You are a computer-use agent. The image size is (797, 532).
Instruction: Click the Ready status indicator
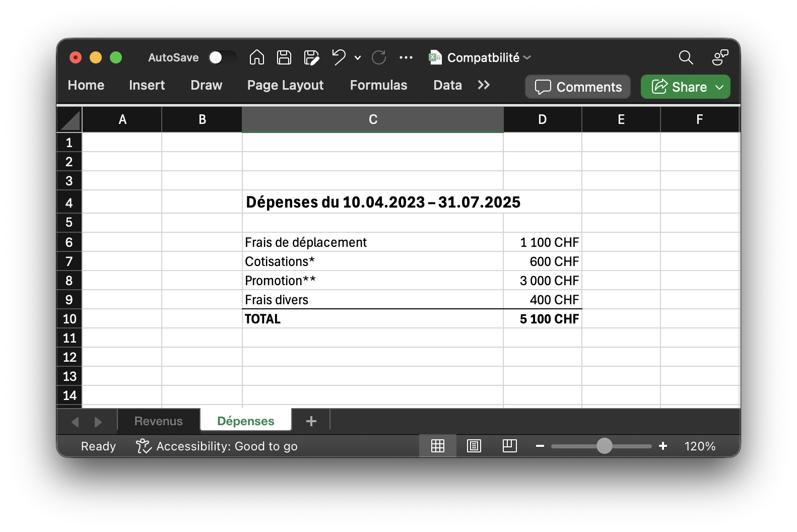click(x=98, y=446)
